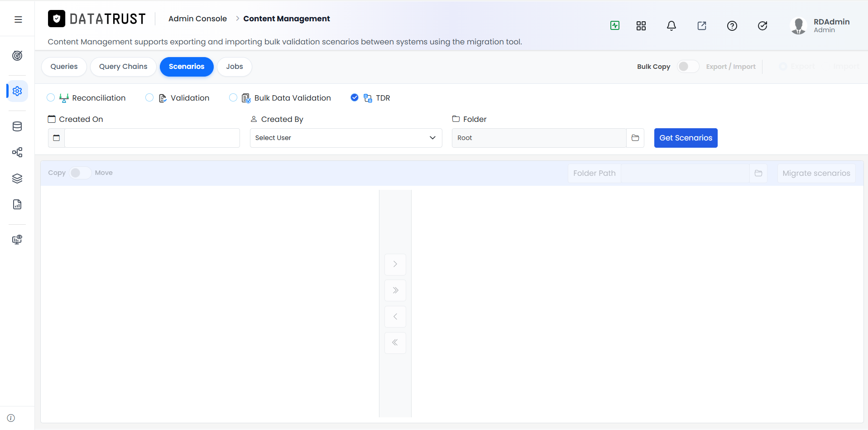Screen dimensions: 868x430
Task: Switch to the Query Chains tab
Action: point(123,67)
